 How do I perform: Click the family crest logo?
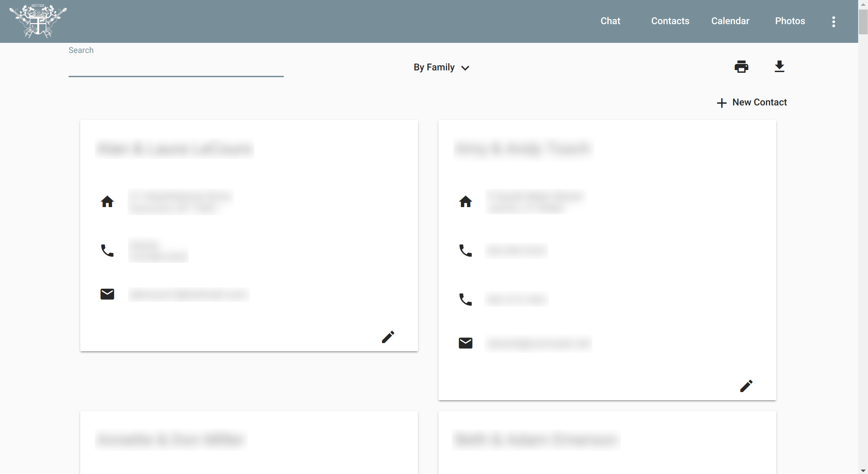pyautogui.click(x=38, y=21)
